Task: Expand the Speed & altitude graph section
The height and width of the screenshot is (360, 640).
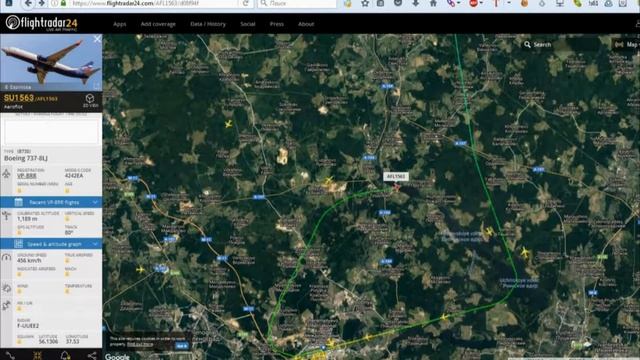Action: [51, 244]
